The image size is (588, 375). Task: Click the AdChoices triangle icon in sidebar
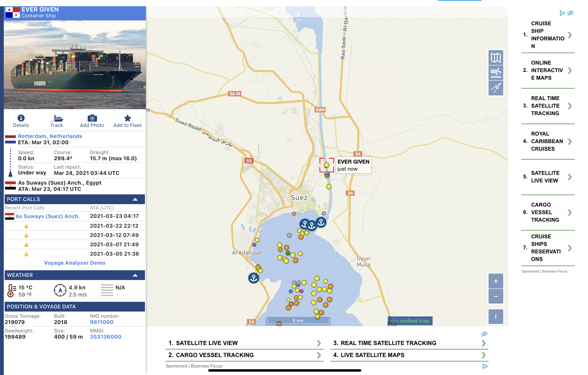[562, 13]
